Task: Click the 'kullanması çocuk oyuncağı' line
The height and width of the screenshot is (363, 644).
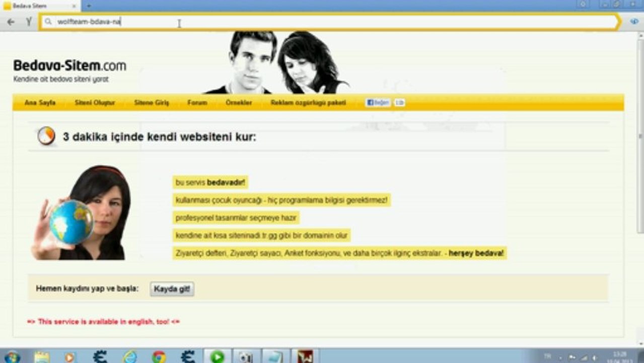Action: (281, 200)
